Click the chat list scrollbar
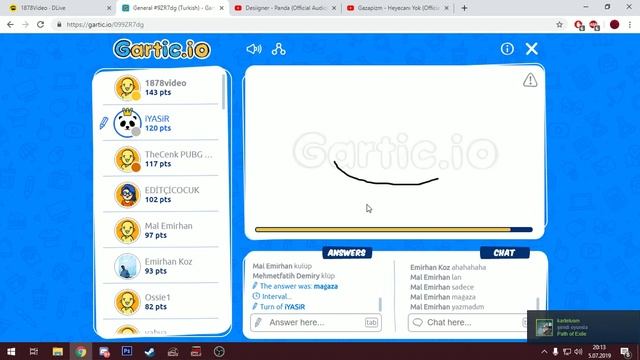This screenshot has height=360, width=640. tap(538, 304)
